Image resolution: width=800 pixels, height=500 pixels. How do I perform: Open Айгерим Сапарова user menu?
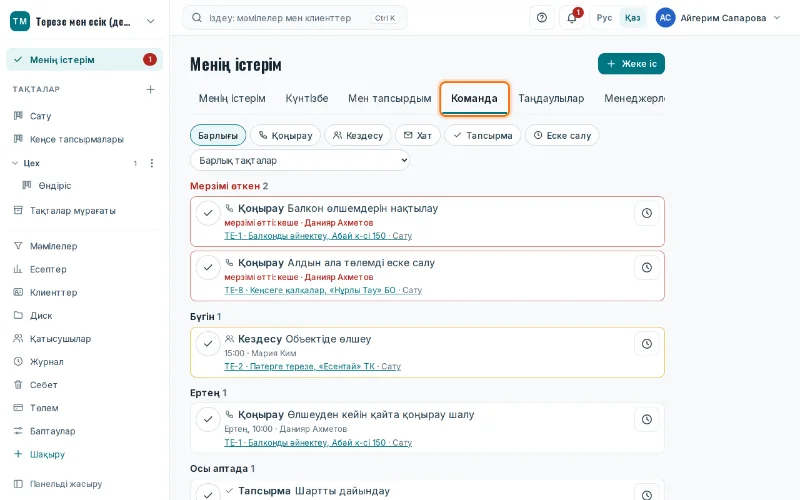click(719, 18)
